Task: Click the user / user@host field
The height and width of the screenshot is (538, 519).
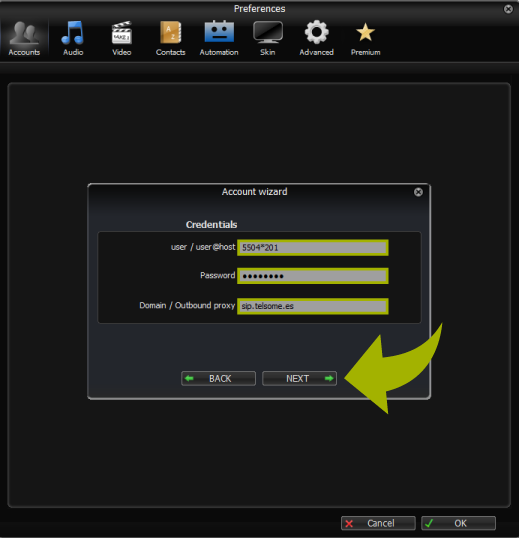Action: coord(313,248)
